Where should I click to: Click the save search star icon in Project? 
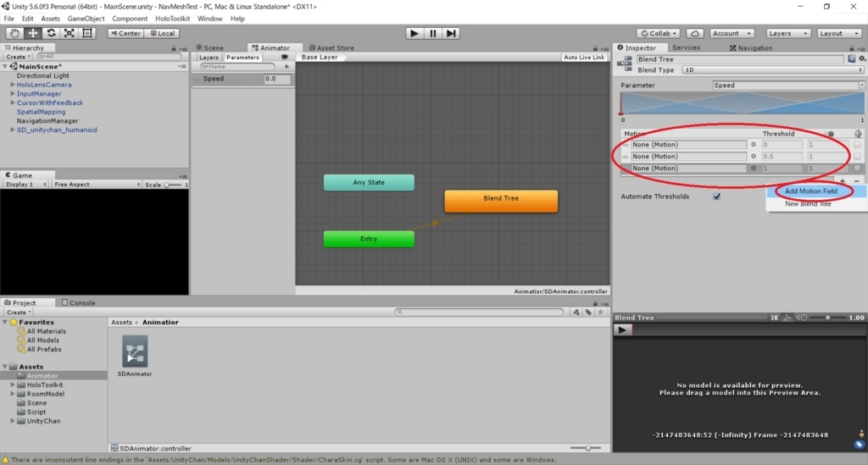[601, 312]
